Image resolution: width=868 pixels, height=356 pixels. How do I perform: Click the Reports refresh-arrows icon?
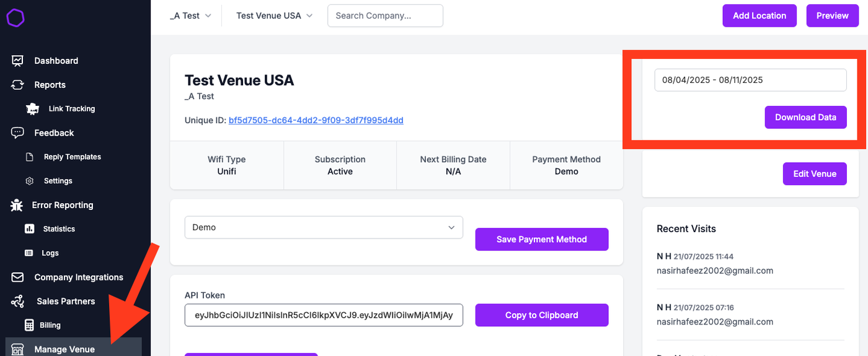(17, 85)
